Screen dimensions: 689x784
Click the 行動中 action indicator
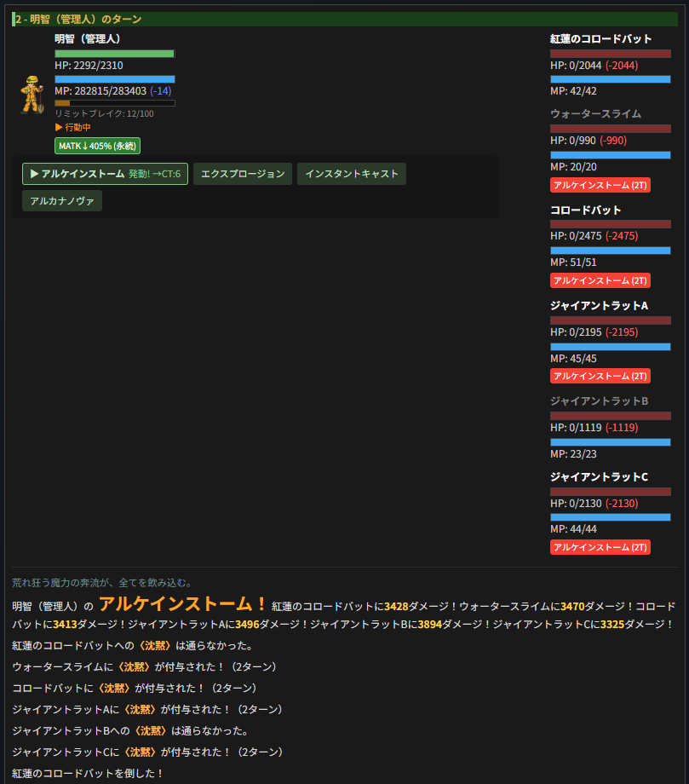point(73,127)
